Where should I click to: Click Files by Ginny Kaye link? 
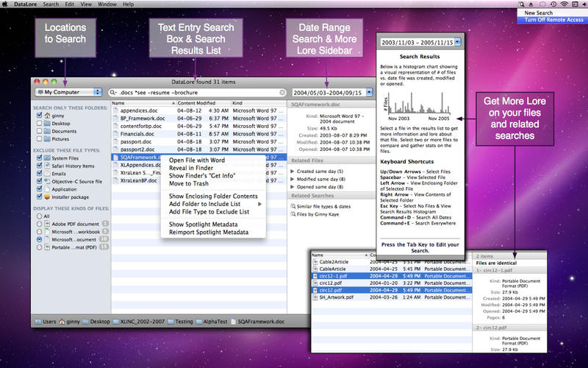click(318, 214)
